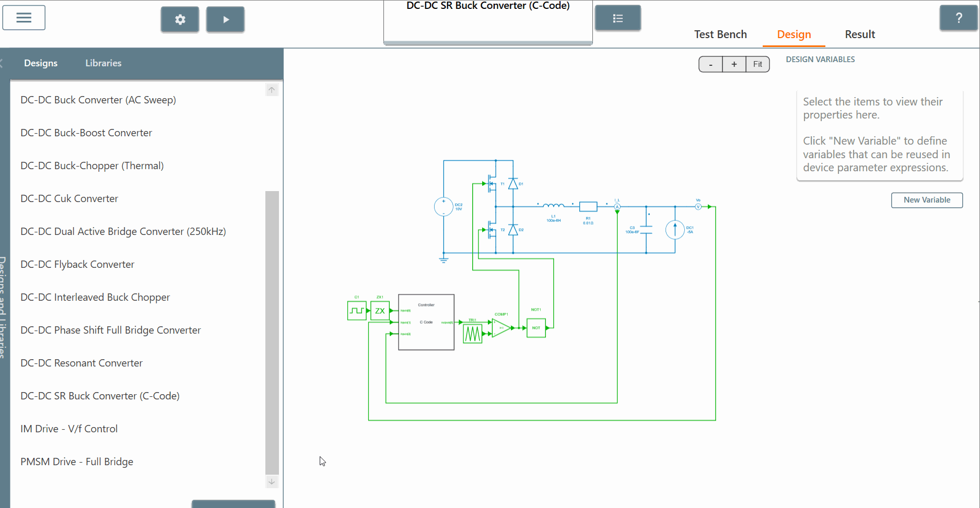Open PMSM Drive - Full Bridge design

click(x=77, y=462)
